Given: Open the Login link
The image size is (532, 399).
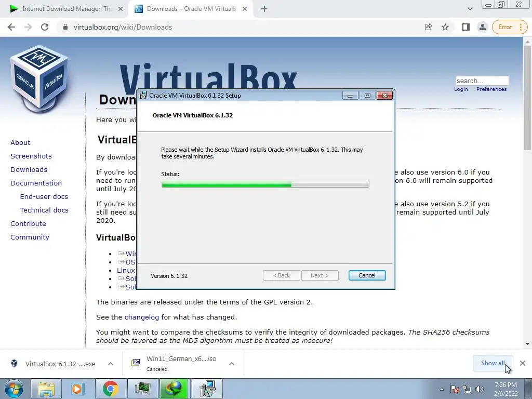Looking at the screenshot, I should click(x=461, y=89).
